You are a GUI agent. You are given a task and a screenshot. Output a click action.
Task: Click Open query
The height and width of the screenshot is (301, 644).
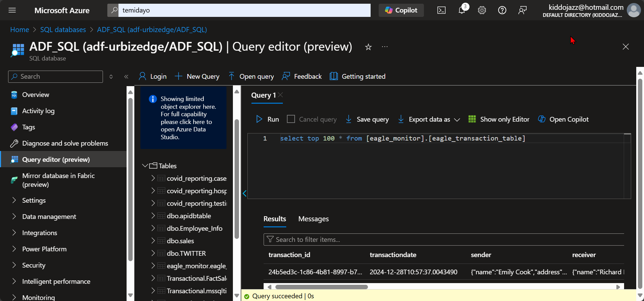coord(251,76)
